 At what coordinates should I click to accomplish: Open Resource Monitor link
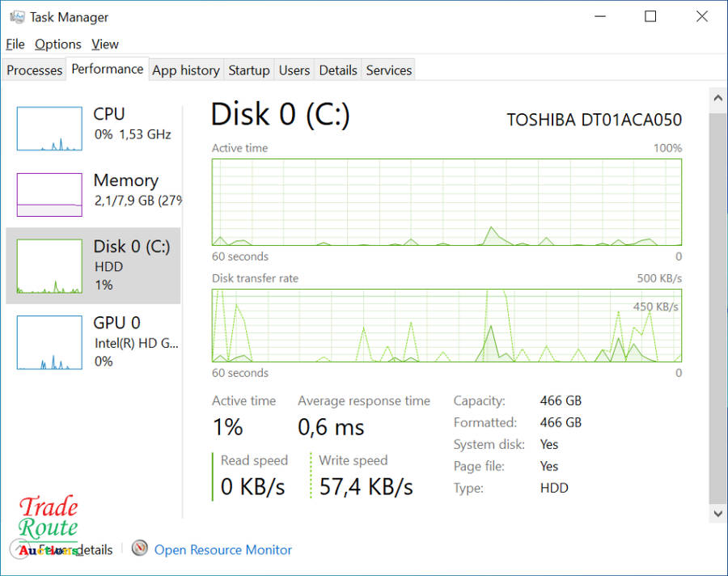(223, 549)
